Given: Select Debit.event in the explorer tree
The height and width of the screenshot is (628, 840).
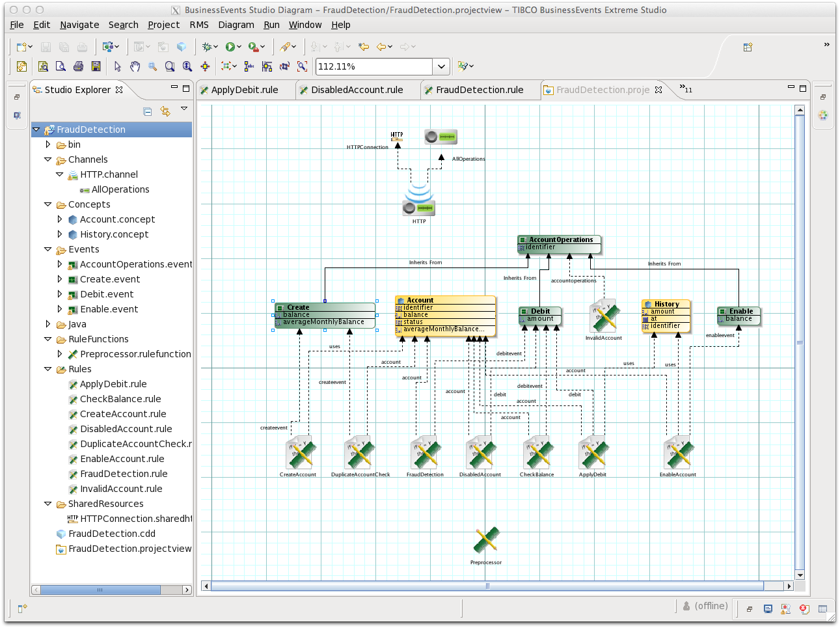Looking at the screenshot, I should (x=107, y=294).
